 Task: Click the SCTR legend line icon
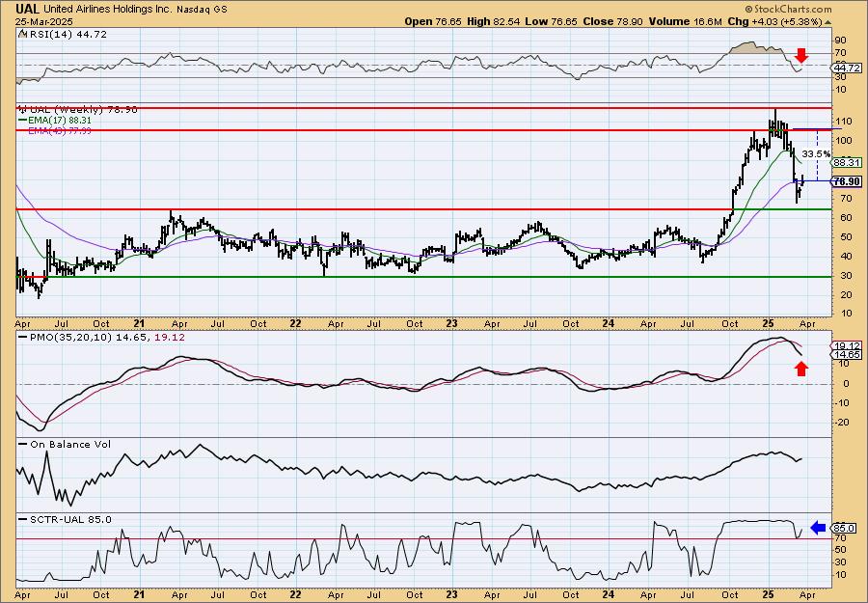point(23,519)
